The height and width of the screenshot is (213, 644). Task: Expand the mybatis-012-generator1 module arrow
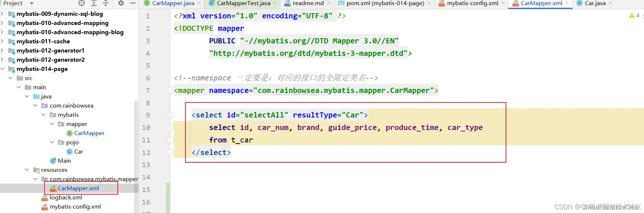click(3, 51)
